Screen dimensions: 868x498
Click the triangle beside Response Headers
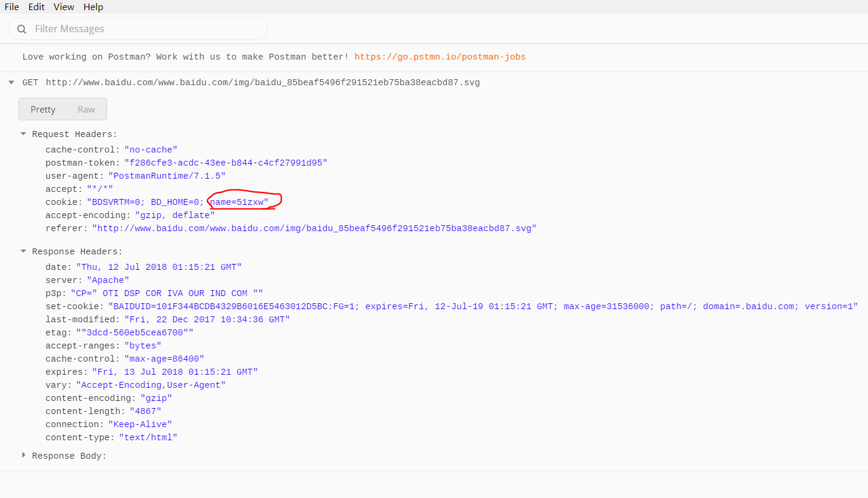click(x=23, y=251)
